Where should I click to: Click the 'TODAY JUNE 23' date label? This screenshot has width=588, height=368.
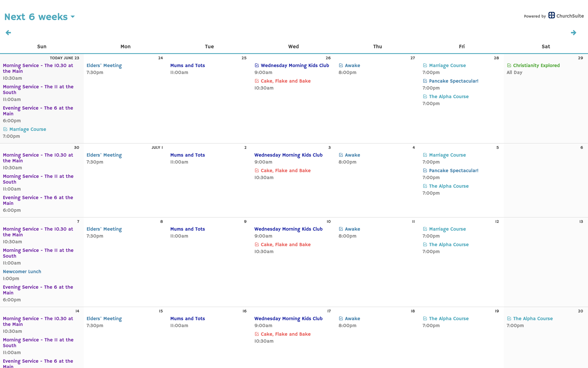coord(64,58)
